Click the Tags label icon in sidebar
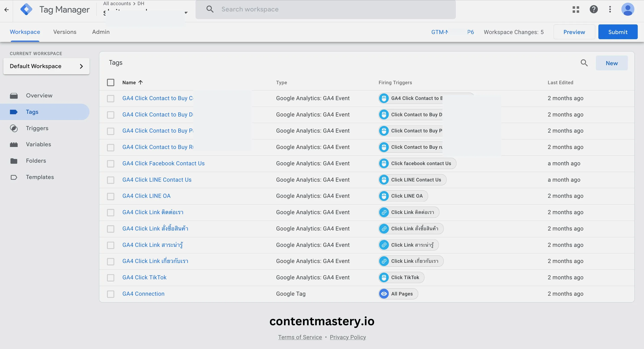The width and height of the screenshot is (644, 349). [x=14, y=112]
